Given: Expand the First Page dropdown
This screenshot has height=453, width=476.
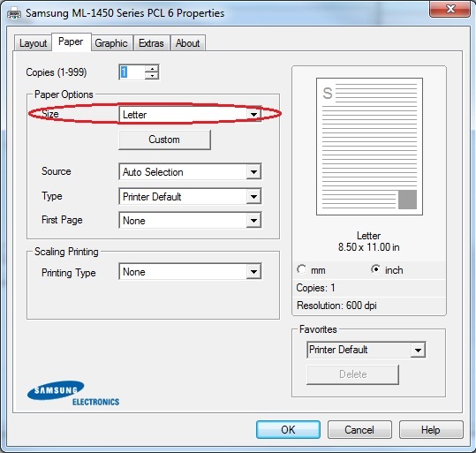Looking at the screenshot, I should click(x=190, y=221).
